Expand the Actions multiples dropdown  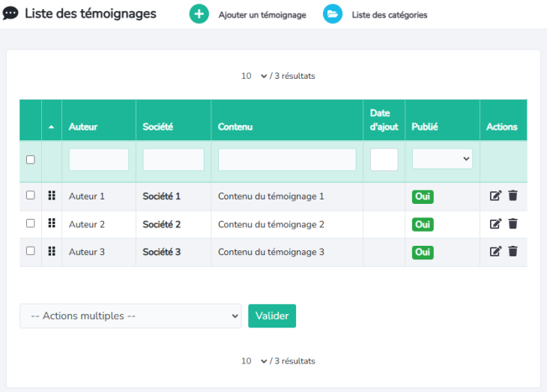point(130,316)
